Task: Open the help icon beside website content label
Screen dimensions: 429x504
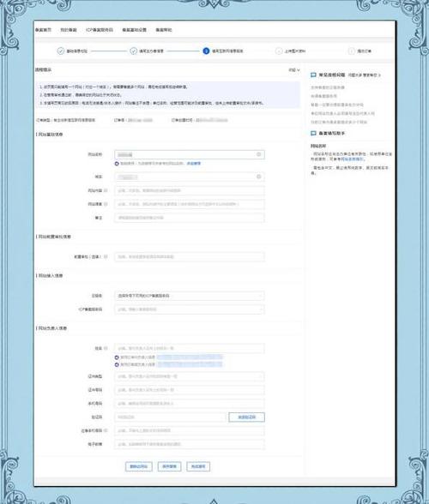Action: point(106,190)
